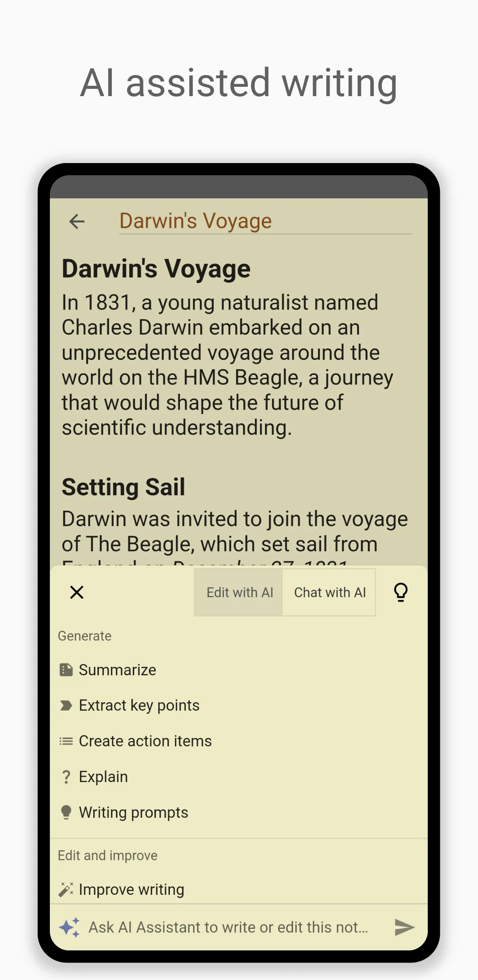Click the Improve writing magic wand icon
The width and height of the screenshot is (478, 980).
point(66,889)
